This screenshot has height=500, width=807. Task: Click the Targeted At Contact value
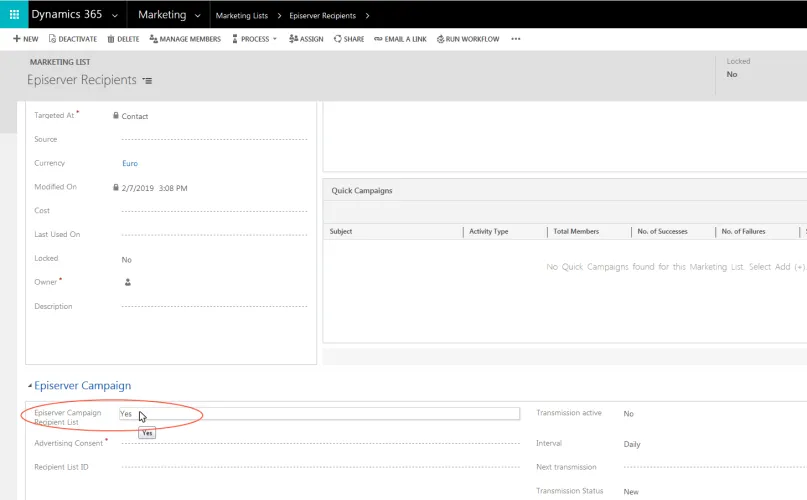(x=135, y=116)
